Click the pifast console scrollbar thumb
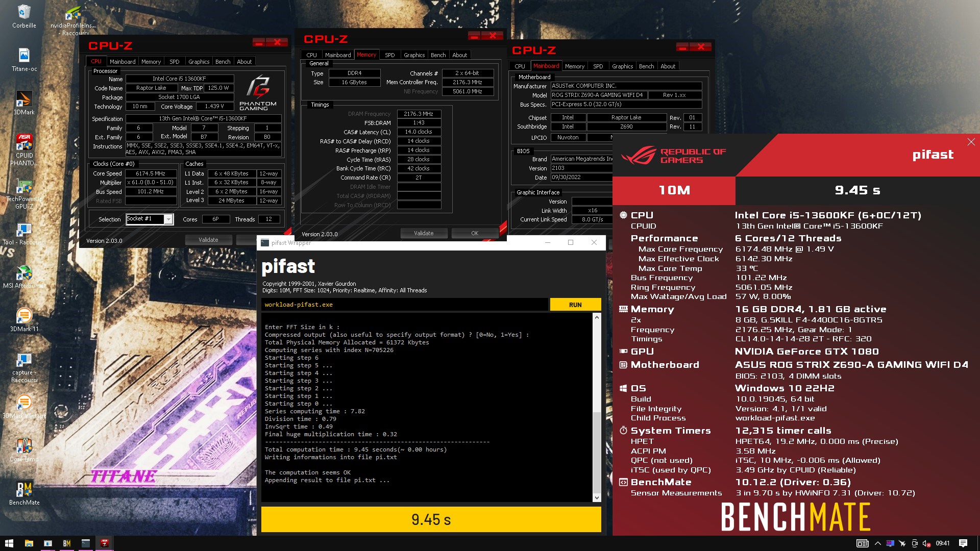Screen dimensions: 980x551 coord(597,452)
